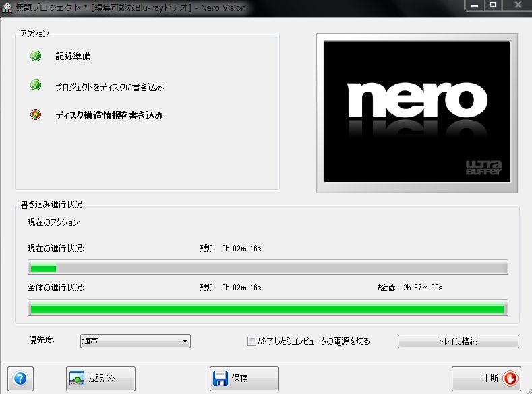532x394 pixels.
Task: Open help with the blue question mark icon
Action: pyautogui.click(x=20, y=379)
